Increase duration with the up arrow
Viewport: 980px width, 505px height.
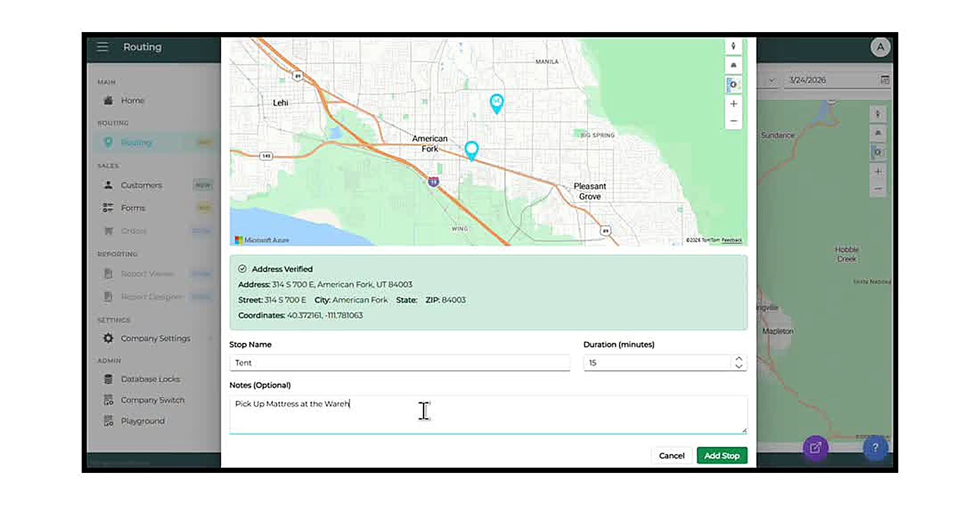coord(738,359)
